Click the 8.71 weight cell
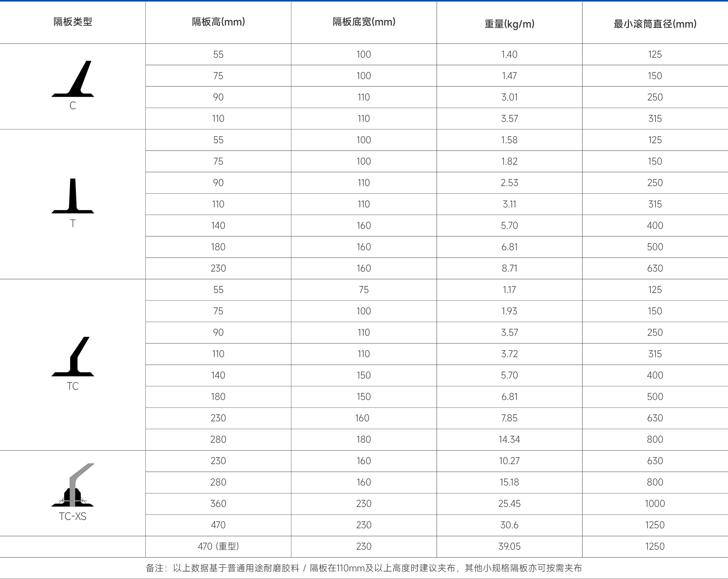This screenshot has height=579, width=728. 509,268
